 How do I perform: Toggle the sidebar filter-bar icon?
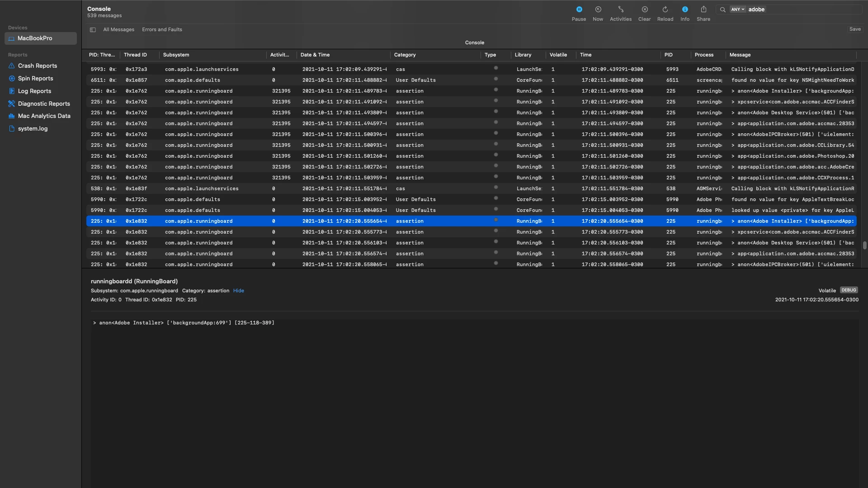(93, 30)
